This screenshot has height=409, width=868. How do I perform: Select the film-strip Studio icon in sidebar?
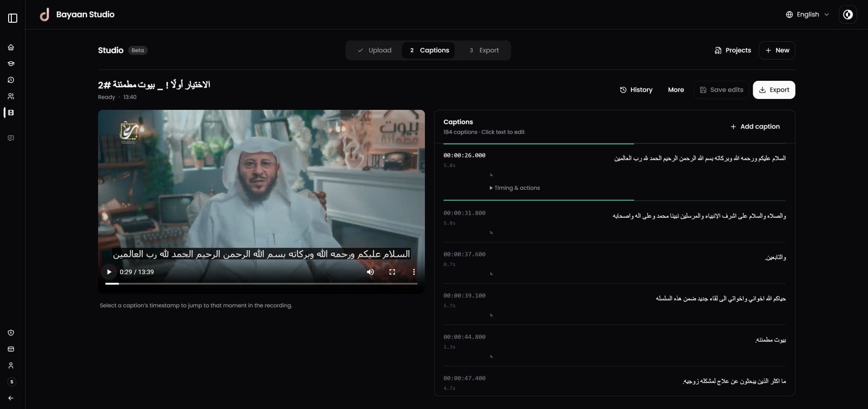tap(11, 113)
